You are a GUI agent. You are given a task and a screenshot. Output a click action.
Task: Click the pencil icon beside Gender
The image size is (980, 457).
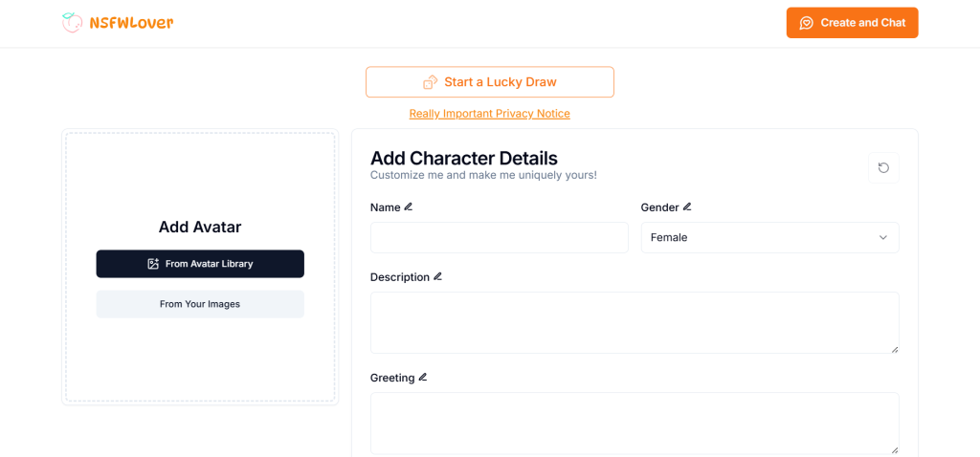[x=687, y=207]
